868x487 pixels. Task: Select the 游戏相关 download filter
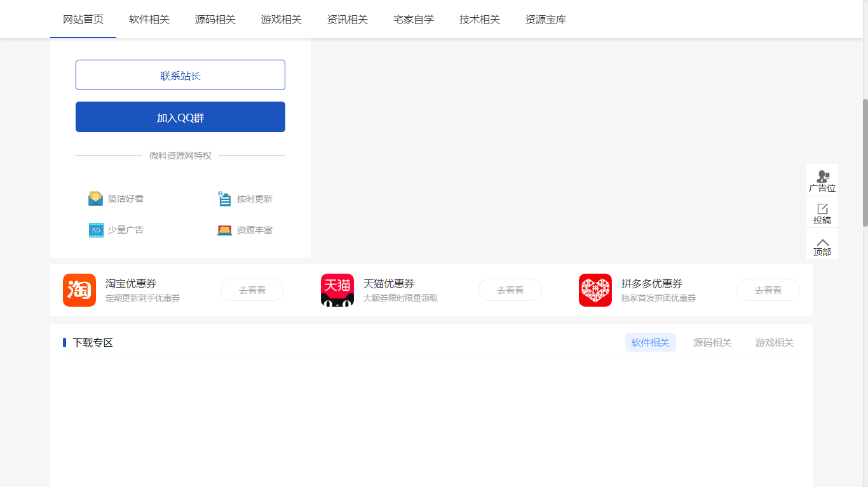coord(774,342)
